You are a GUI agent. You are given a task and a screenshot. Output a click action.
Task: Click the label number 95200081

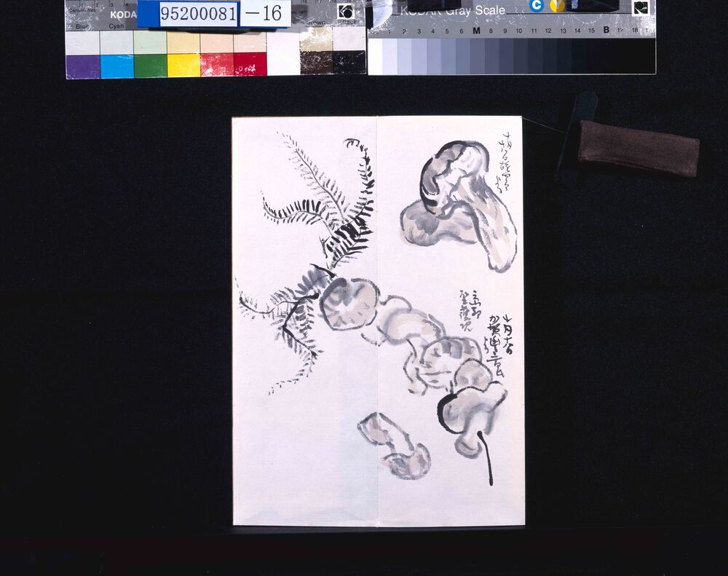(x=198, y=15)
